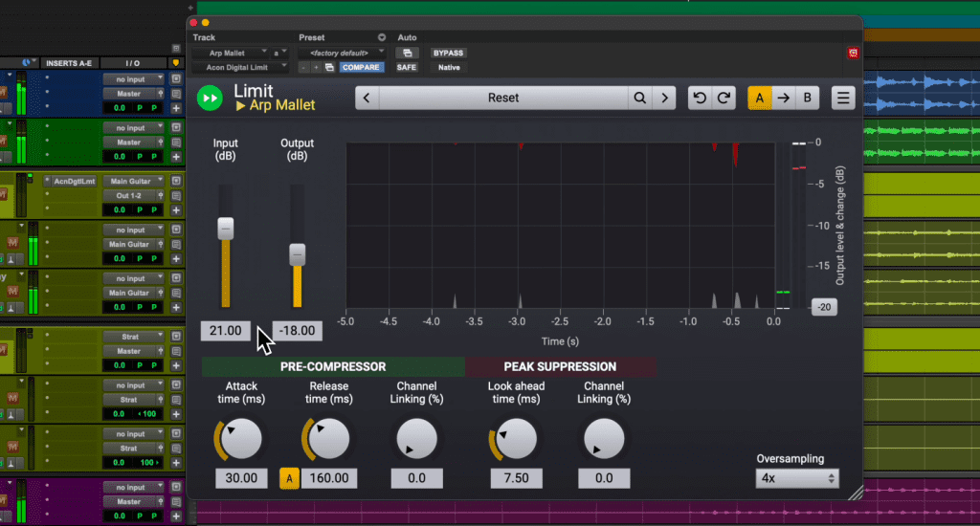Image resolution: width=980 pixels, height=526 pixels.
Task: Click the Master output on the green track
Action: 129,142
